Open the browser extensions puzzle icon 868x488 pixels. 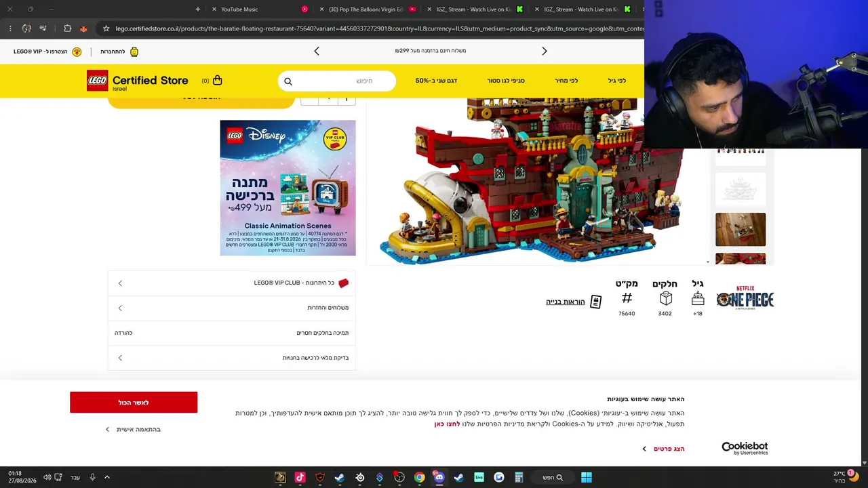click(67, 28)
